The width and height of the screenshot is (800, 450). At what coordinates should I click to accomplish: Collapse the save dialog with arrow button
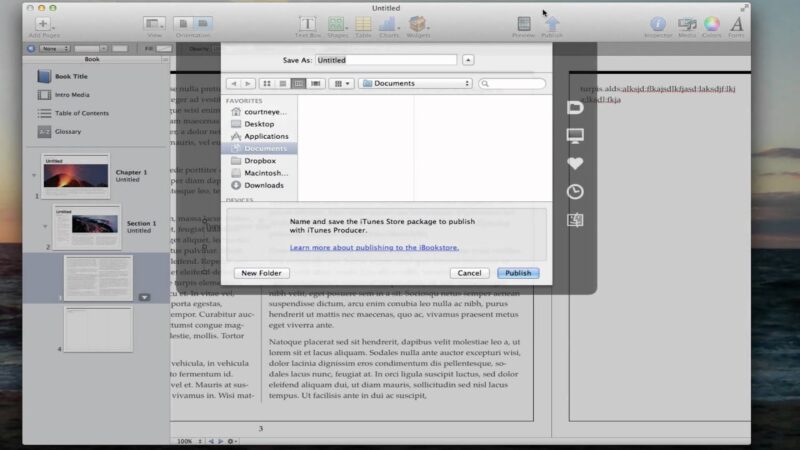[x=468, y=60]
